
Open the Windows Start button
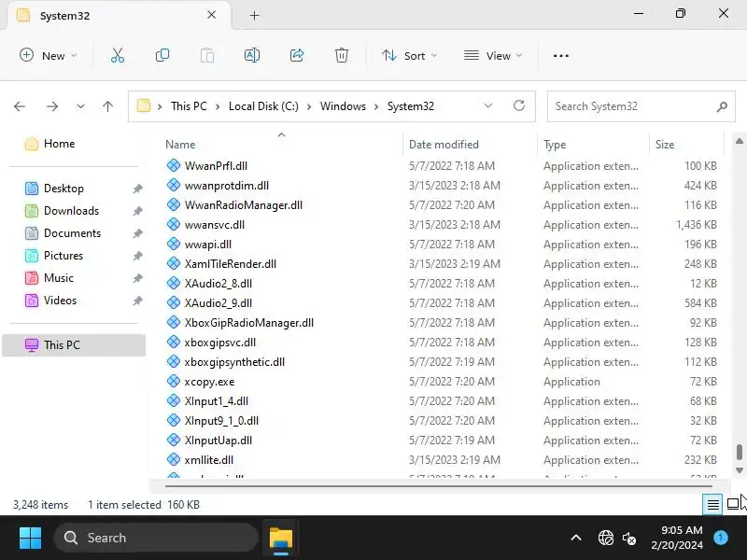tap(30, 538)
